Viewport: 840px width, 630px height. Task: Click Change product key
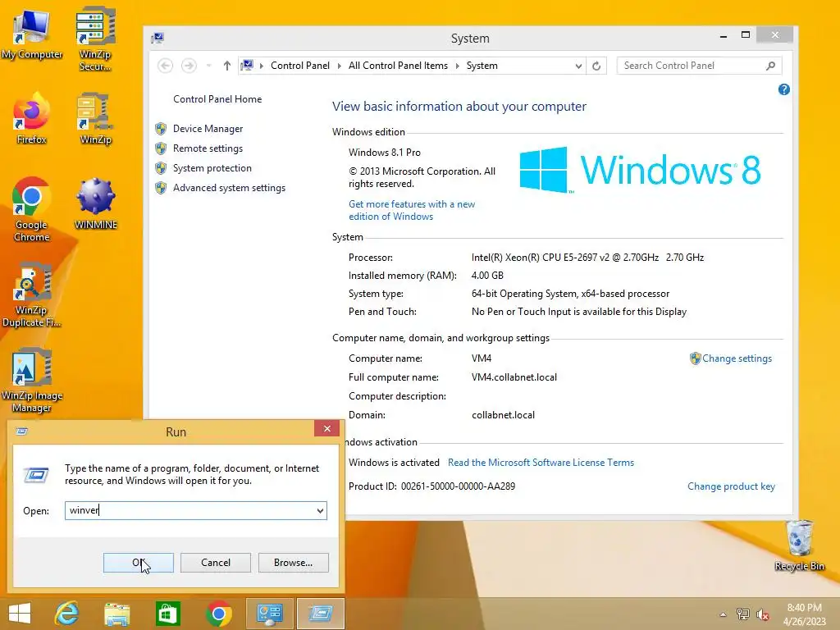[731, 486]
